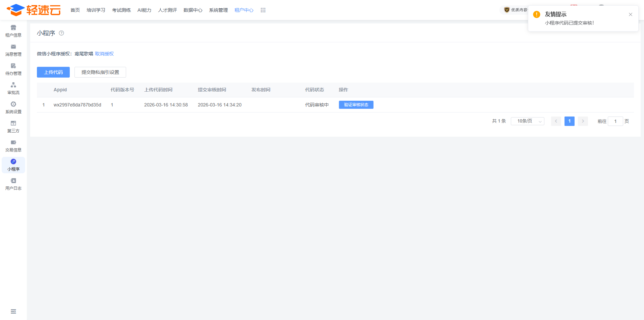This screenshot has width=644, height=320.
Task: Go to 待办管理 in the sidebar
Action: [13, 66]
